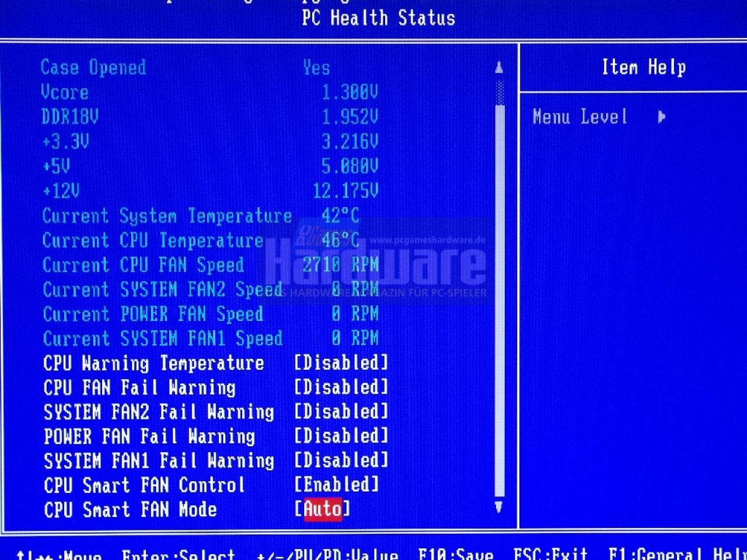Click the POWER FAN Fail Warning label
Viewport: 747px width, 560px height.
(x=149, y=437)
